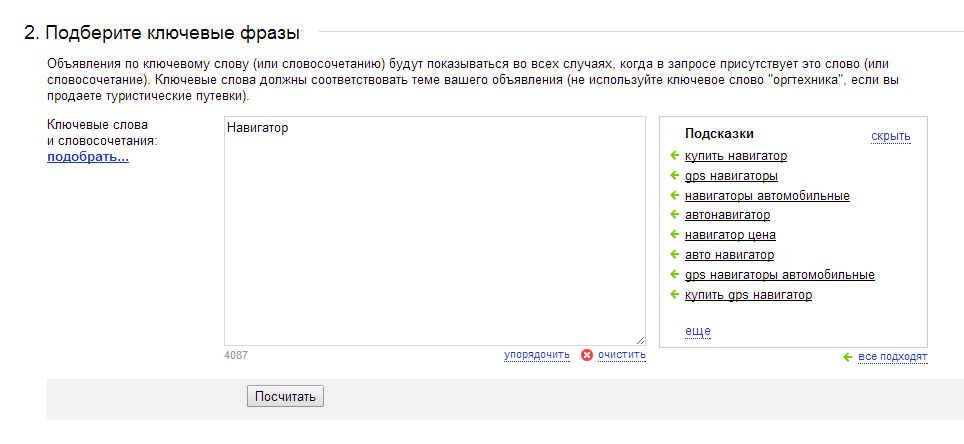
Task: Add all hints via 'все подходят'
Action: [893, 357]
